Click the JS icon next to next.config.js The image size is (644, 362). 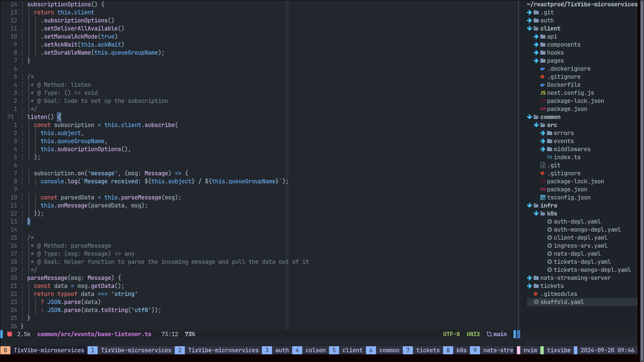point(543,93)
